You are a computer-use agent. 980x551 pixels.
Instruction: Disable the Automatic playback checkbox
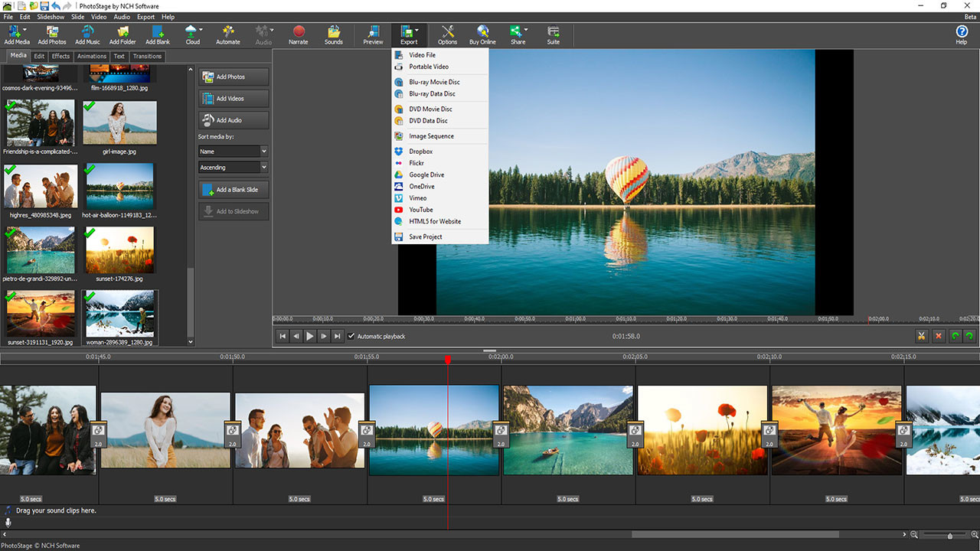click(351, 335)
